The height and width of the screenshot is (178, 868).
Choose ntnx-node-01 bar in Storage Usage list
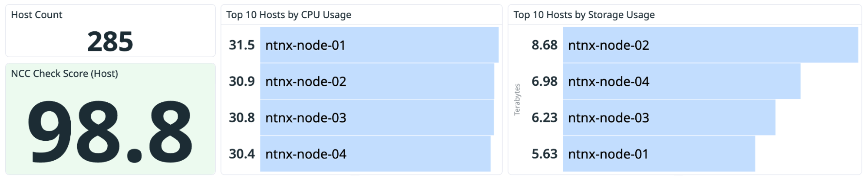coord(659,154)
